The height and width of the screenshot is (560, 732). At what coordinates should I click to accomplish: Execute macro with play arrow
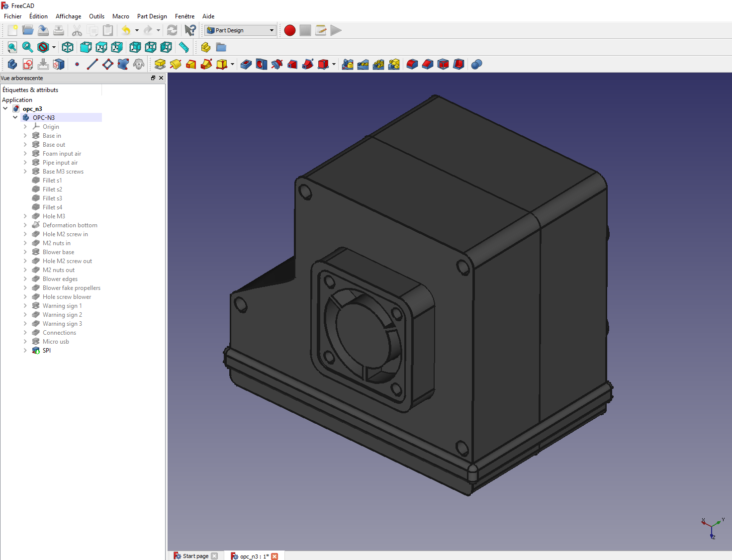336,30
